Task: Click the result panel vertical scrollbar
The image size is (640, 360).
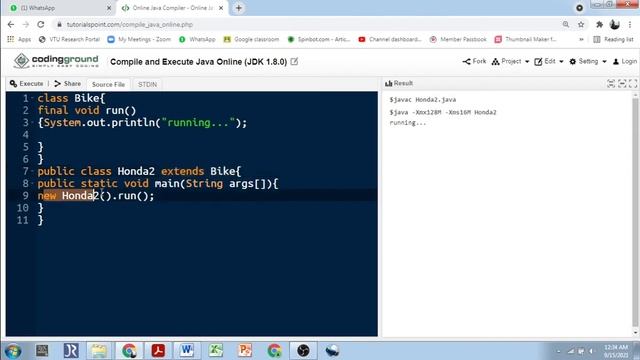Action: [x=635, y=212]
